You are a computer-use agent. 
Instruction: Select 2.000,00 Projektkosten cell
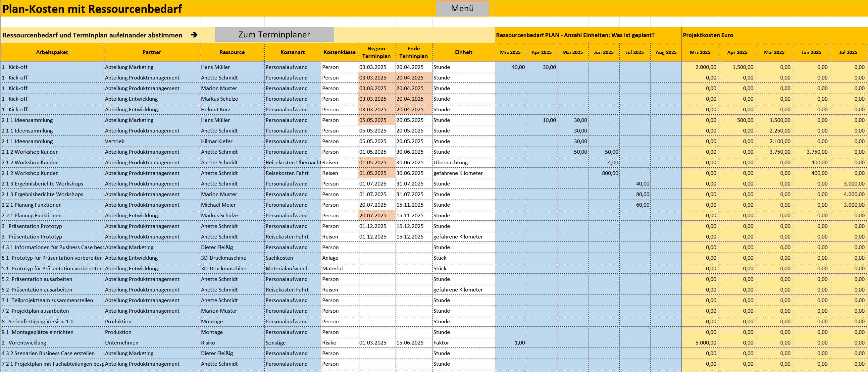pos(700,67)
